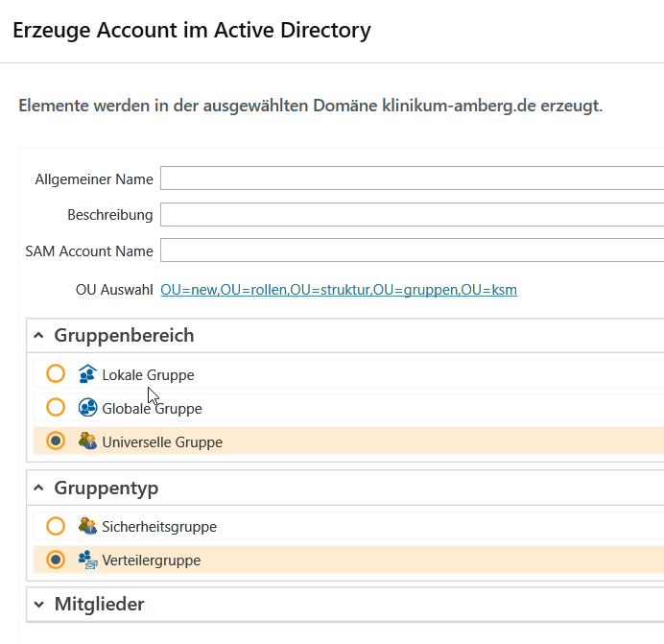This screenshot has width=664, height=644.
Task: Click the Allgemeiner Name input field
Action: (x=412, y=179)
